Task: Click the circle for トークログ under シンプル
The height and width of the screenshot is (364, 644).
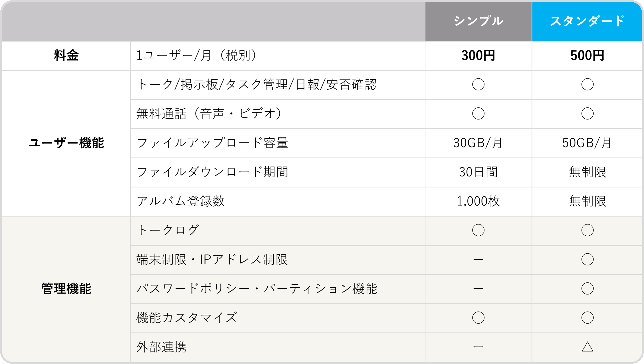Action: point(478,230)
